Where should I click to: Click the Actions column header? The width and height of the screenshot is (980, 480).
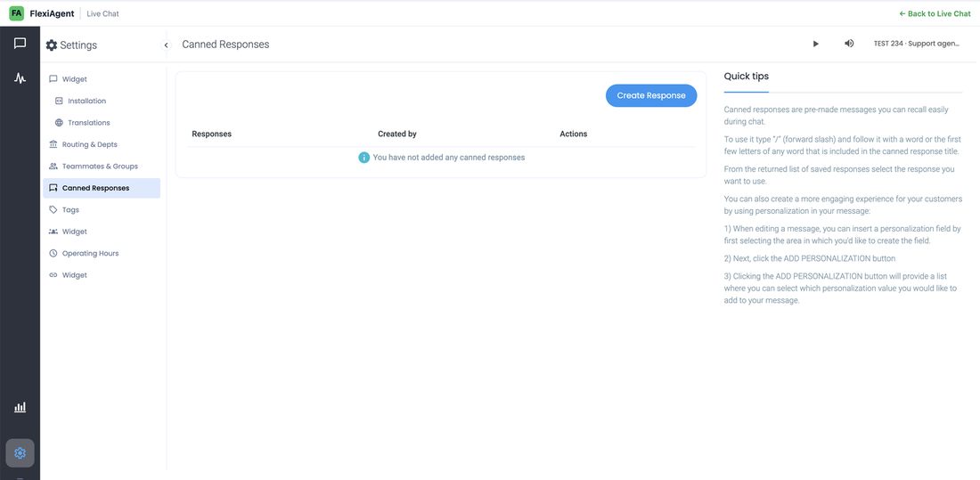point(573,134)
